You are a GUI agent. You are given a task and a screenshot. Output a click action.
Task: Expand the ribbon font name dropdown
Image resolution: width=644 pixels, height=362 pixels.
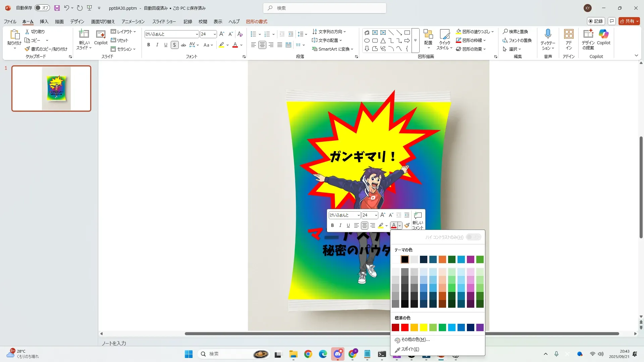tap(197, 34)
